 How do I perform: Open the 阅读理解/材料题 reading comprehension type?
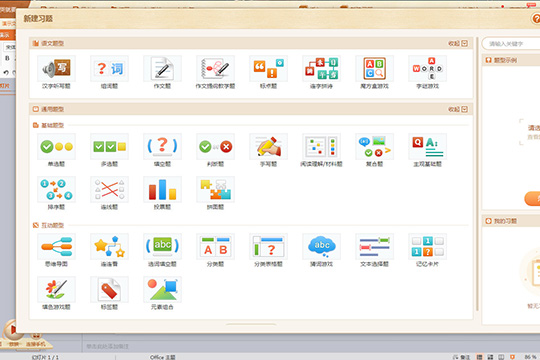[321, 147]
